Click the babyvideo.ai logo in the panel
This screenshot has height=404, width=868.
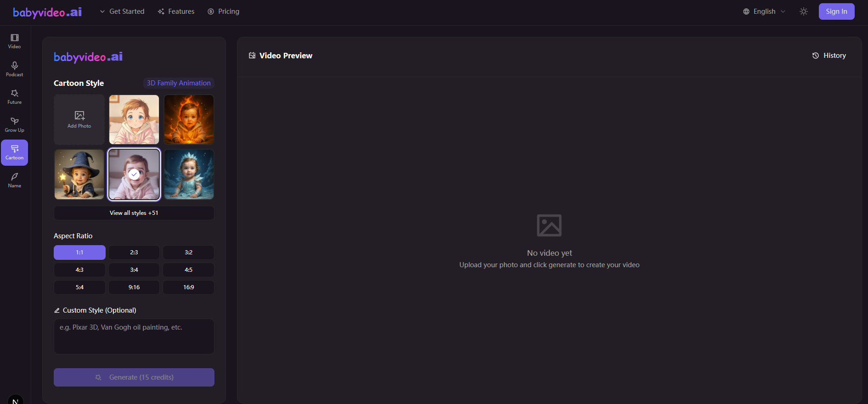point(88,57)
